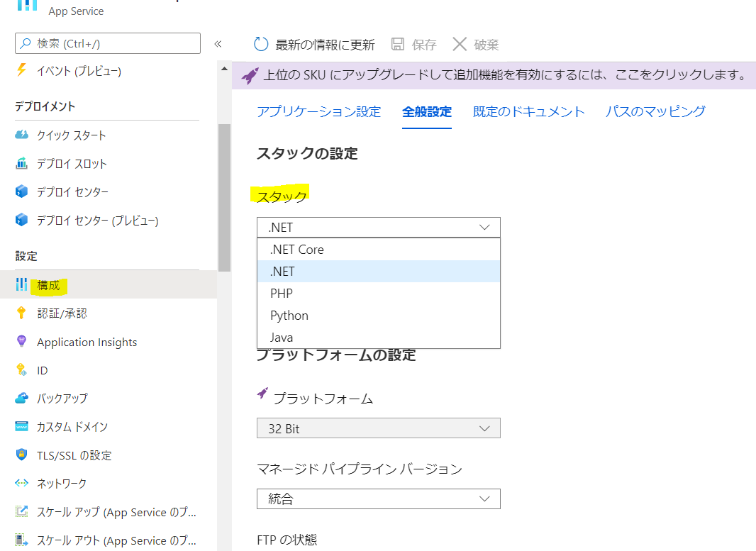Image resolution: width=756 pixels, height=551 pixels.
Task: Collapse sidebar with double chevron icon
Action: tap(218, 44)
